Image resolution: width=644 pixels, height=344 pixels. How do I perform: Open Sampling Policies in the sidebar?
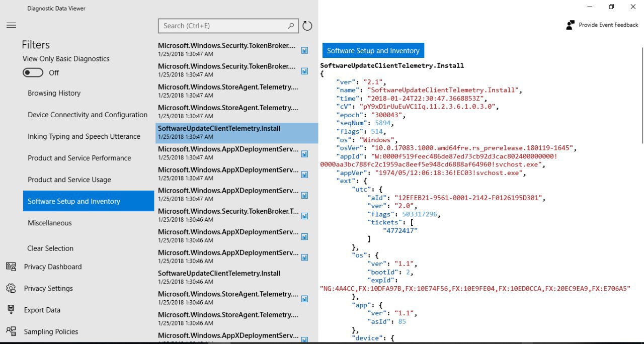tap(51, 331)
